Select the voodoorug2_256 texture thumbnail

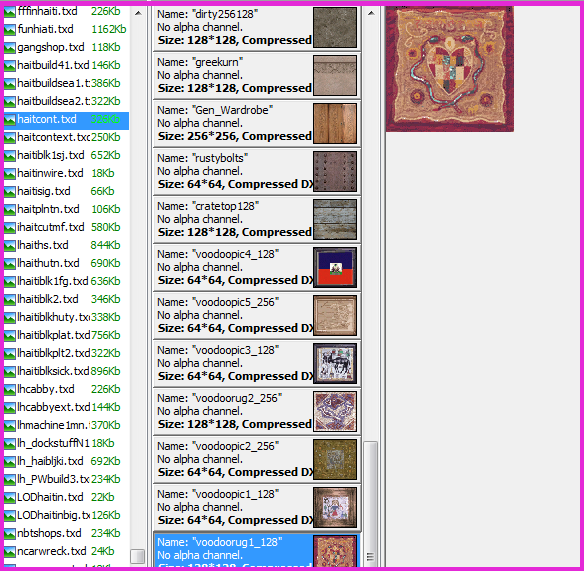(x=335, y=411)
